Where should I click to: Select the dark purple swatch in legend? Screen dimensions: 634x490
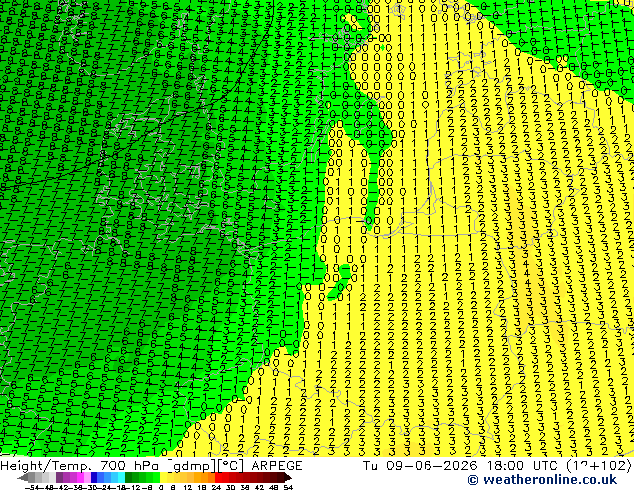click(x=59, y=477)
